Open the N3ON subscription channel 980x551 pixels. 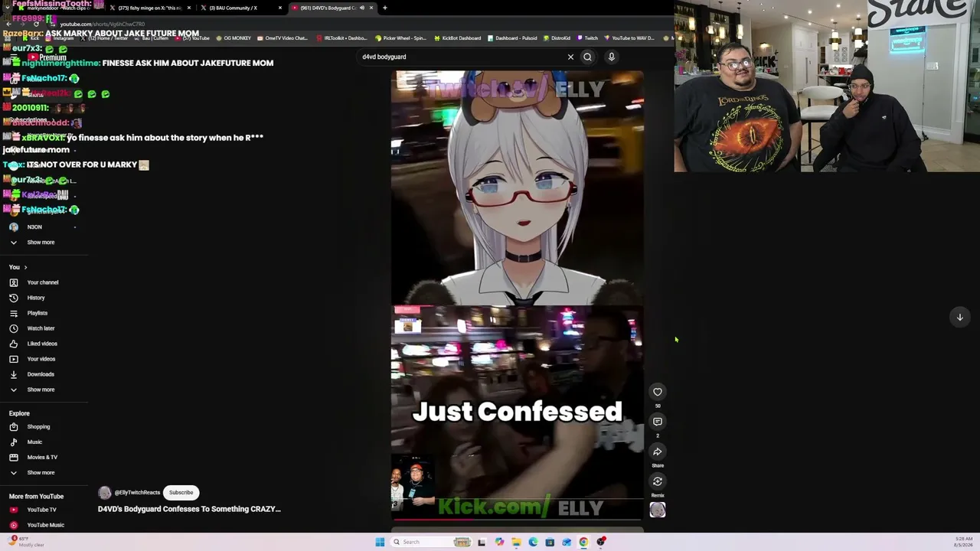click(34, 227)
